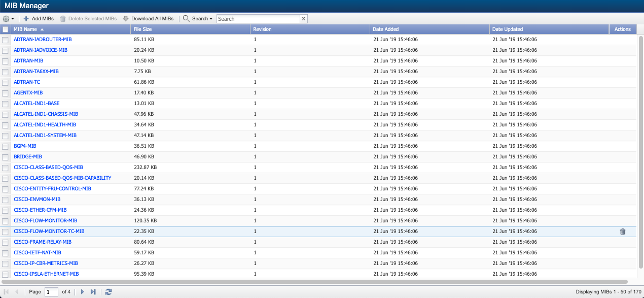Check the CISCO-ENVMON-MIB row checkbox
The image size is (644, 298).
(5, 200)
